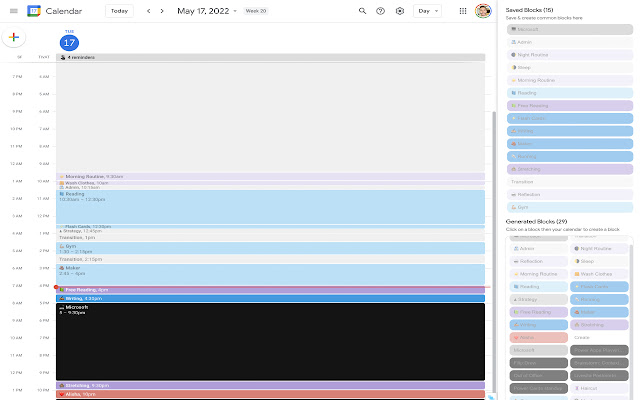Pick Haircut in Generated Blocks

pos(599,388)
